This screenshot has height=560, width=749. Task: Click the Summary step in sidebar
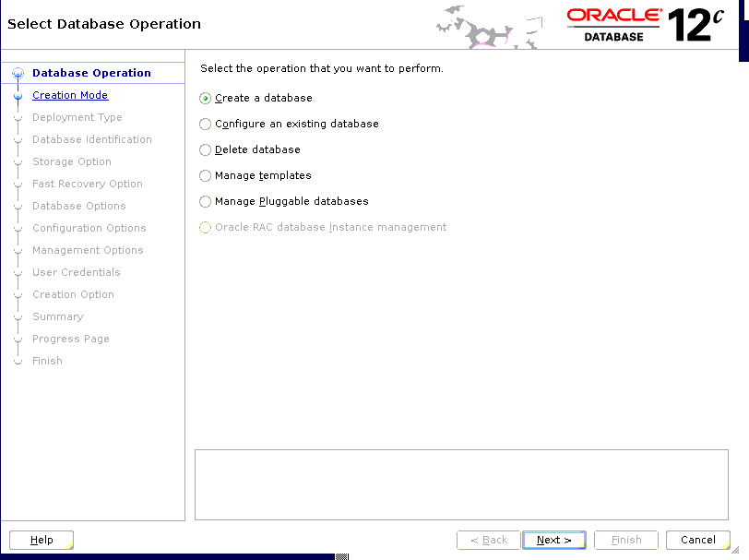coord(57,316)
